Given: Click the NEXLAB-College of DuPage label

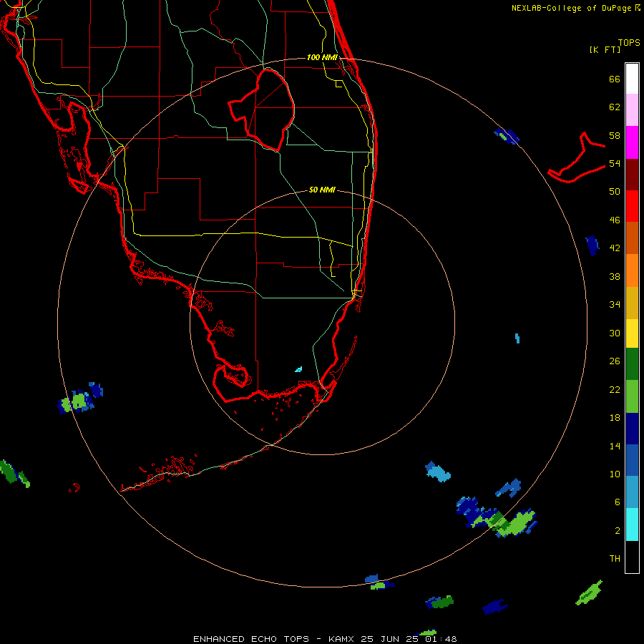Looking at the screenshot, I should (571, 8).
